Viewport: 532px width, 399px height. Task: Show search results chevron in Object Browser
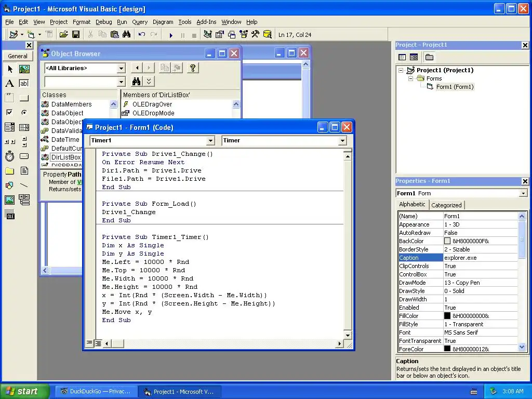click(149, 81)
